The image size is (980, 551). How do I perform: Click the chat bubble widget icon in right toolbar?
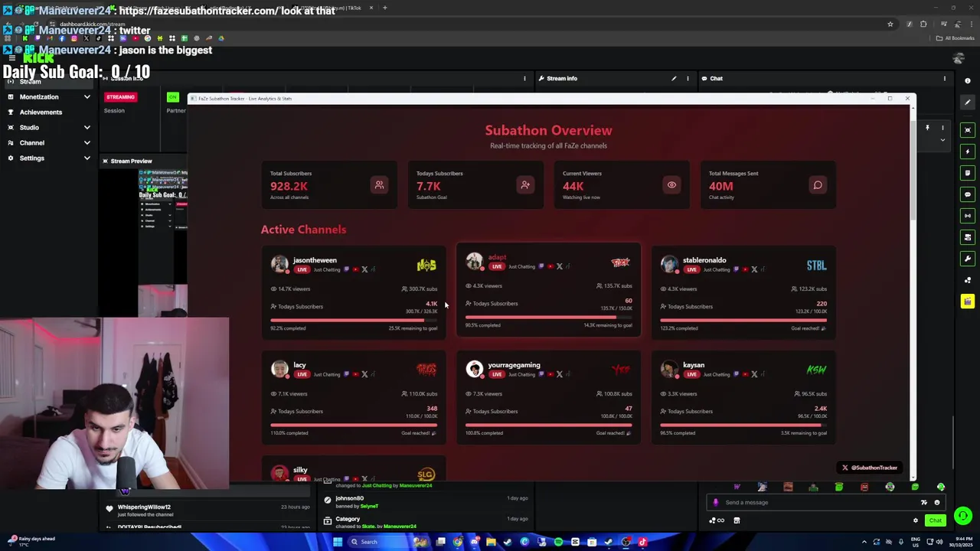[x=968, y=194]
